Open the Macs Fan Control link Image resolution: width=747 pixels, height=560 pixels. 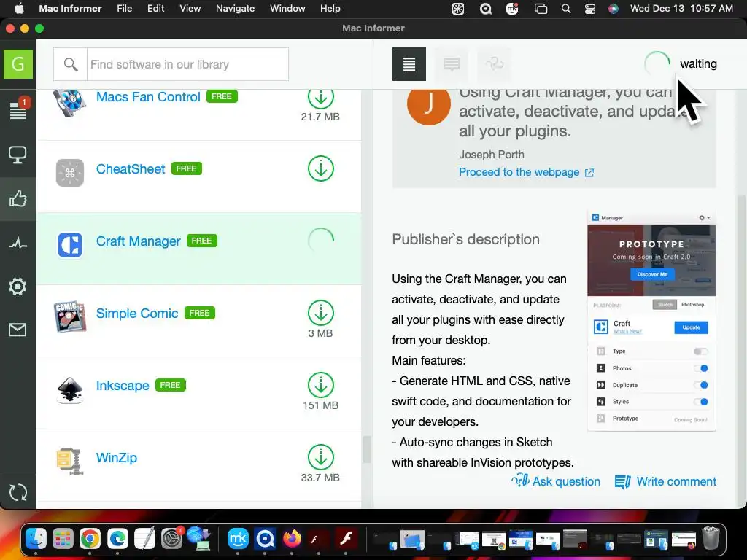(148, 97)
